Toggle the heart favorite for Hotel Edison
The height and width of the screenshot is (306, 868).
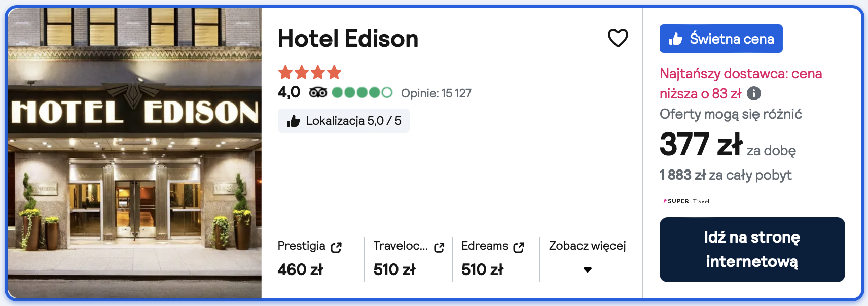coord(618,38)
